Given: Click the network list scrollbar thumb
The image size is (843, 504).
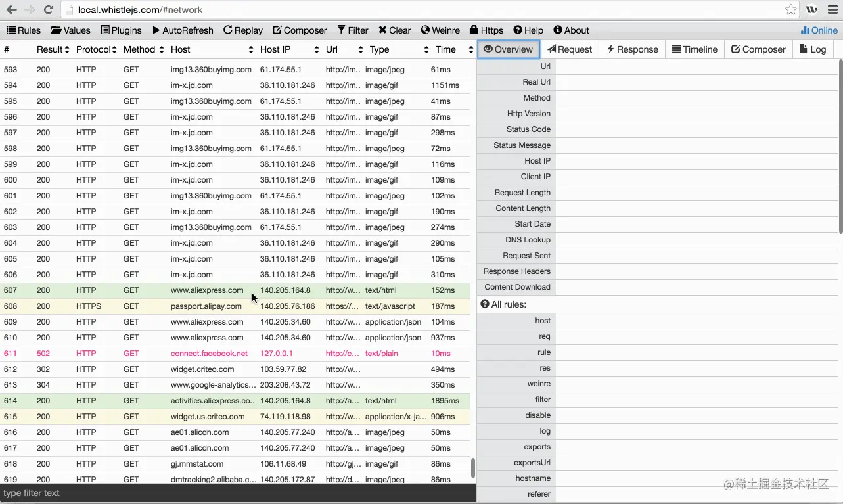Looking at the screenshot, I should click(x=472, y=468).
